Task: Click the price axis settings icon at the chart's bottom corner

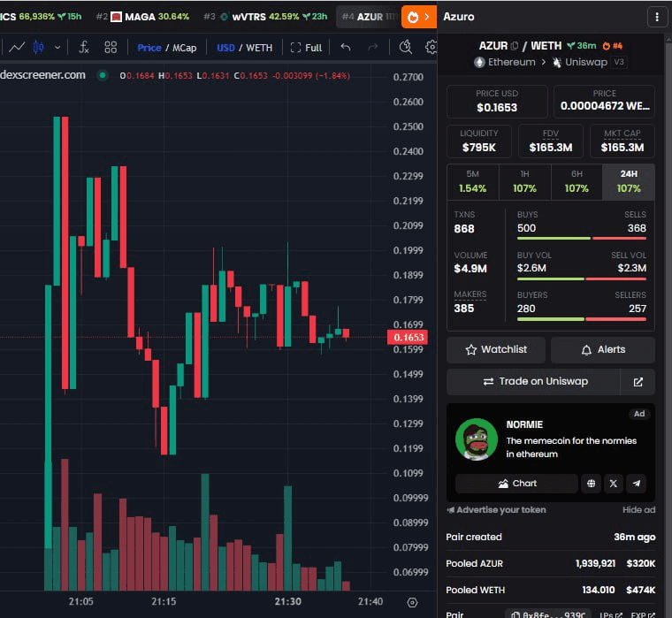Action: 412,603
